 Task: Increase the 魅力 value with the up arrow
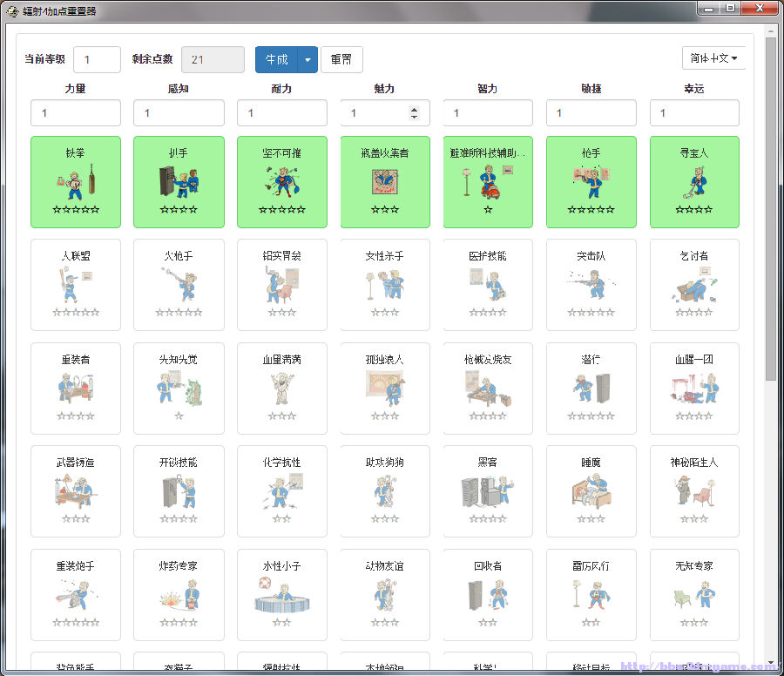pos(414,109)
